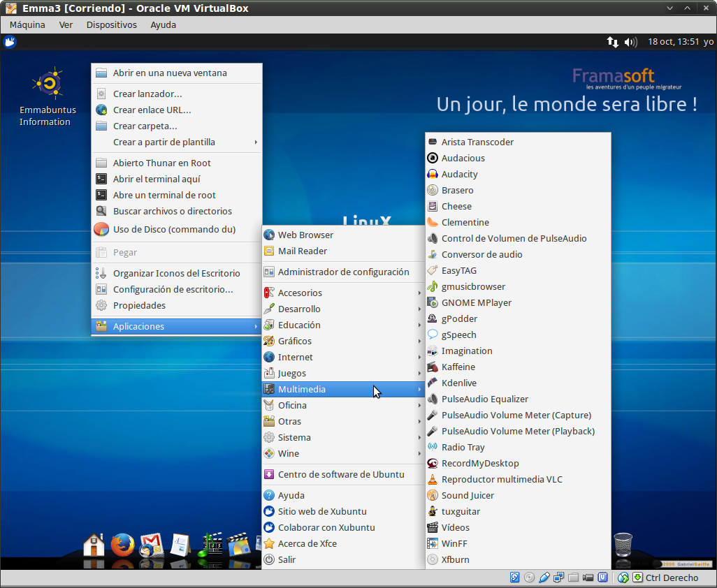This screenshot has height=588, width=717.
Task: Choose Crear carpeta from the context menu
Action: (x=145, y=126)
